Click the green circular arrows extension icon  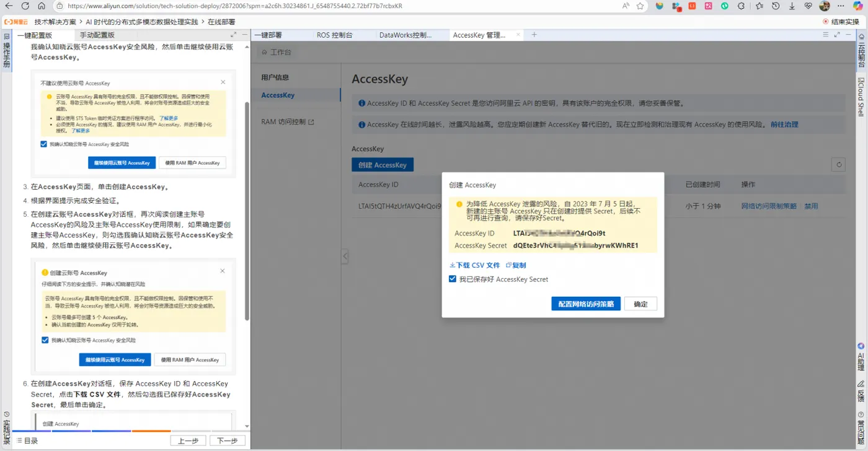[725, 6]
